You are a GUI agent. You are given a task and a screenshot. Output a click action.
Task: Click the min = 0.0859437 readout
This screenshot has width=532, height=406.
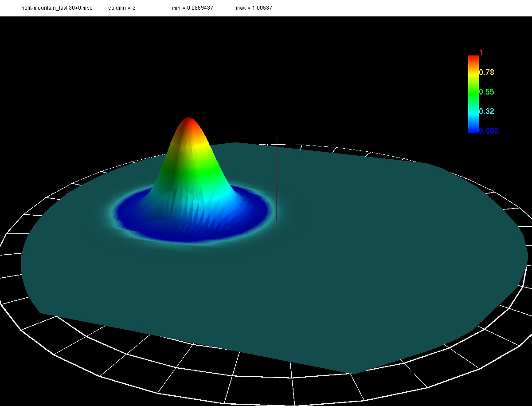pos(192,8)
